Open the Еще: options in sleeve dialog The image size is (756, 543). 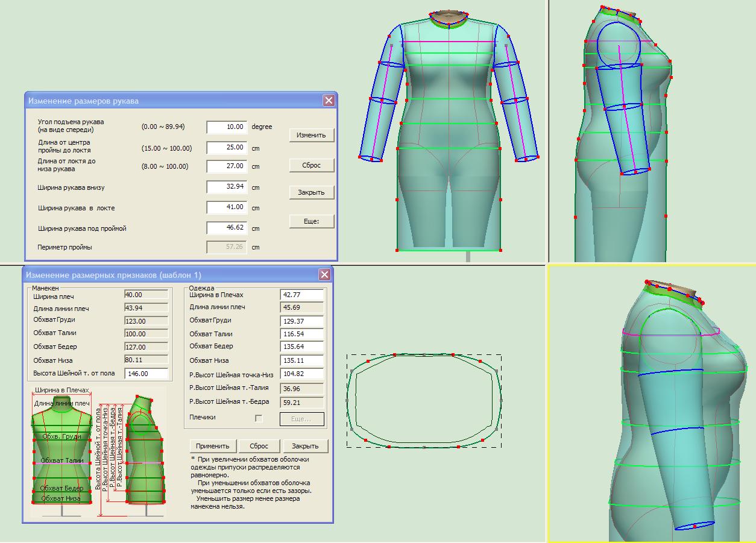pyautogui.click(x=311, y=221)
